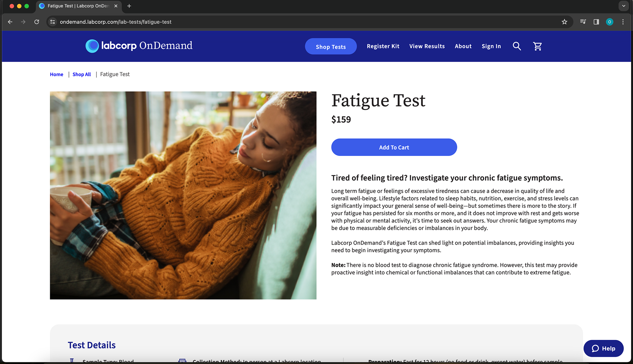
Task: Open the Help chat button
Action: [x=603, y=349]
